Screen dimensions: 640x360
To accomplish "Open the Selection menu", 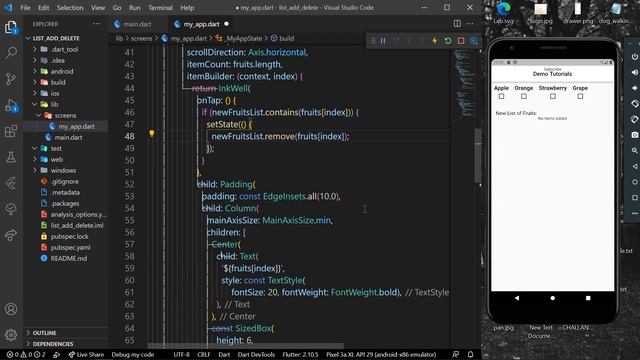I will click(x=70, y=7).
